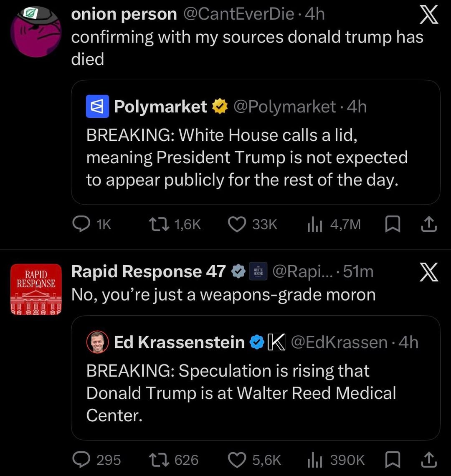Image resolution: width=451 pixels, height=476 pixels.
Task: Reply to onion person's post
Action: tap(80, 225)
